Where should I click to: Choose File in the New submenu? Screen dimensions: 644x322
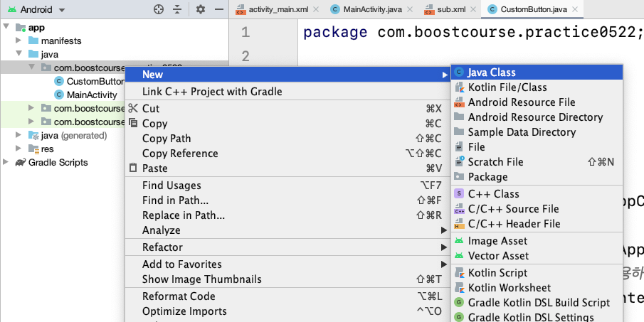click(x=537, y=147)
